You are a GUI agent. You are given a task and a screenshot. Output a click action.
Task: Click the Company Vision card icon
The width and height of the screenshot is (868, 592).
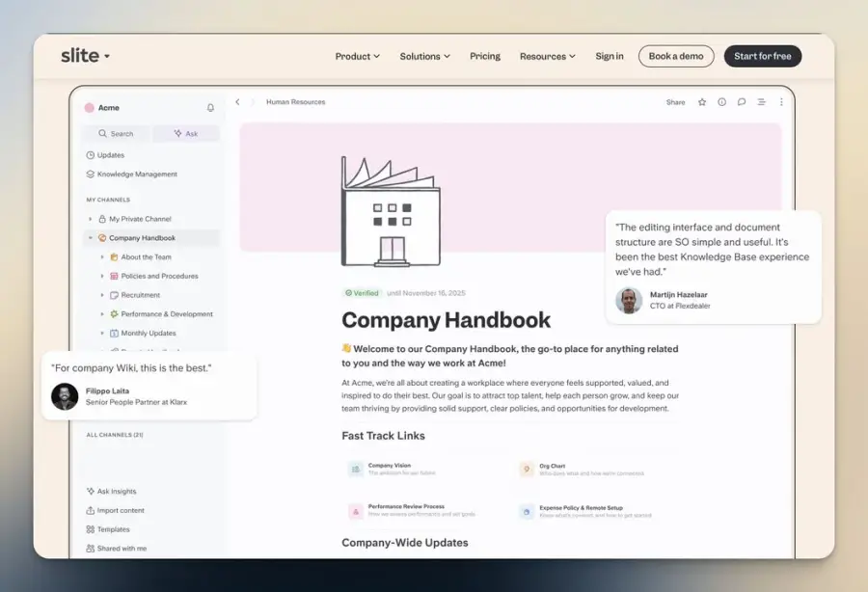pyautogui.click(x=355, y=470)
